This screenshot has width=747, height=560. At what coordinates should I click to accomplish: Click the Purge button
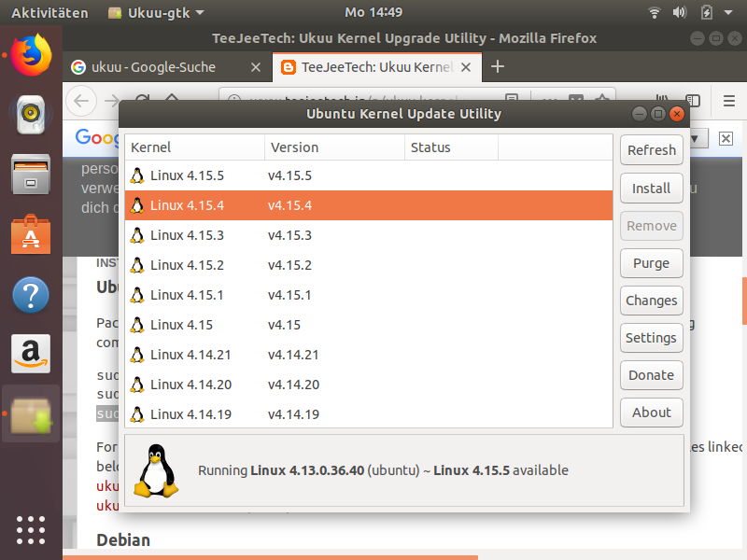651,263
